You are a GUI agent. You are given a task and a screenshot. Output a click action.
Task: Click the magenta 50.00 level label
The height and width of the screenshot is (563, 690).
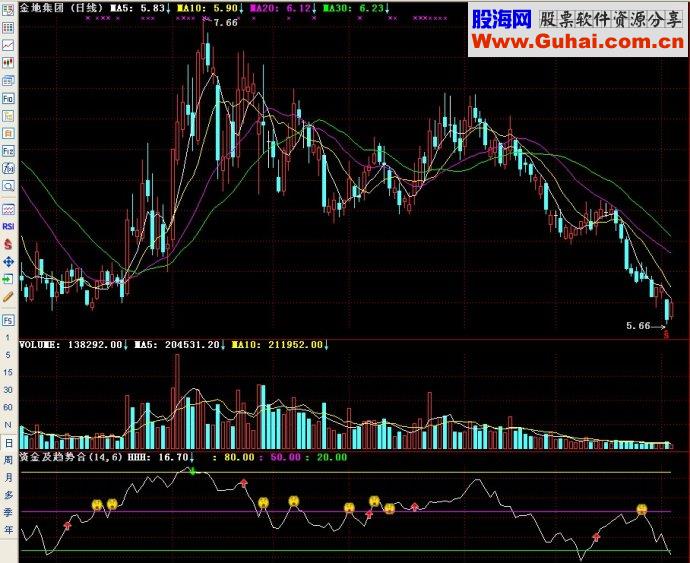[286, 457]
